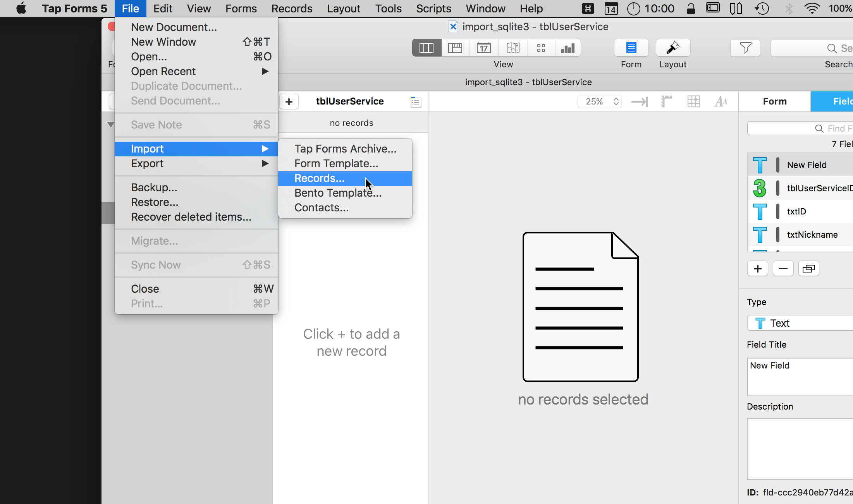
Task: Select the tblUserServiceID field row
Action: [800, 188]
